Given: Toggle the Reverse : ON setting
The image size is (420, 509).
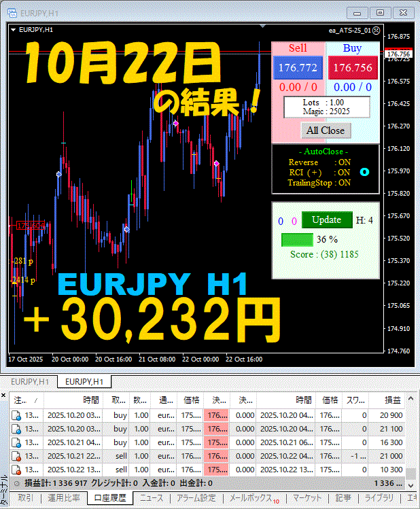Looking at the screenshot, I should (319, 162).
